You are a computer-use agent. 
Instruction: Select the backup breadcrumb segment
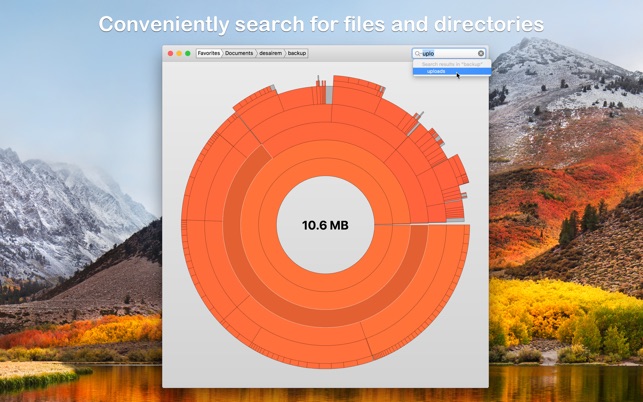(296, 53)
